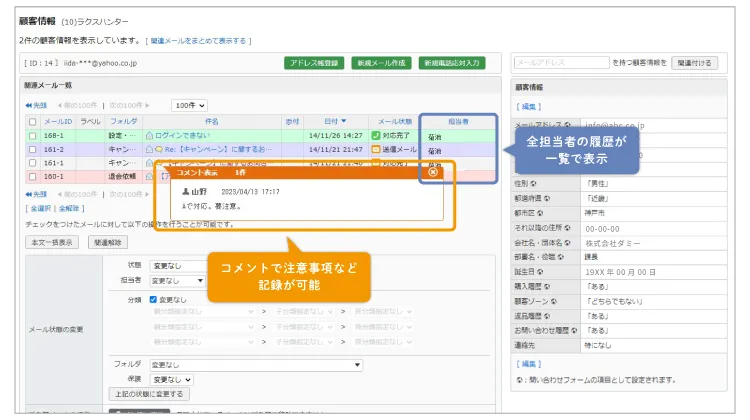Click the form-item mark next to 購入履歴

pyautogui.click(x=547, y=287)
